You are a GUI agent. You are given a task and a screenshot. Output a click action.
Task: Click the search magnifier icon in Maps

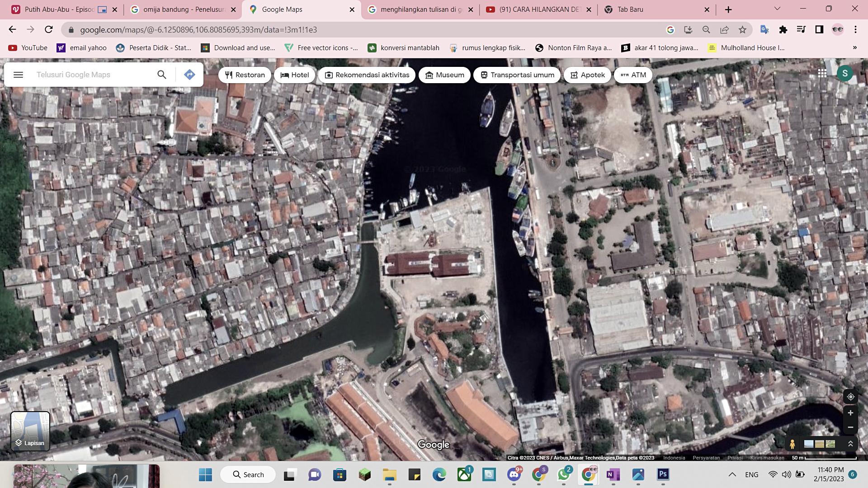[161, 75]
